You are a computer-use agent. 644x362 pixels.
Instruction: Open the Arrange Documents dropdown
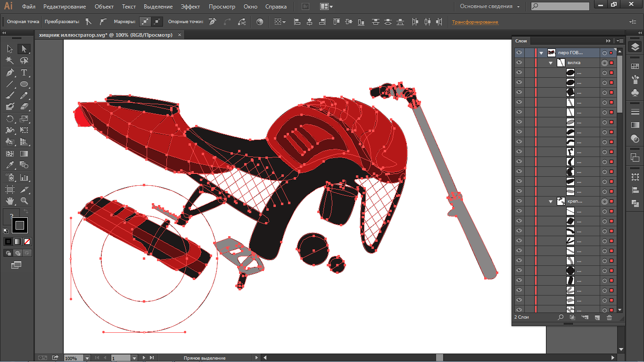[x=326, y=7]
